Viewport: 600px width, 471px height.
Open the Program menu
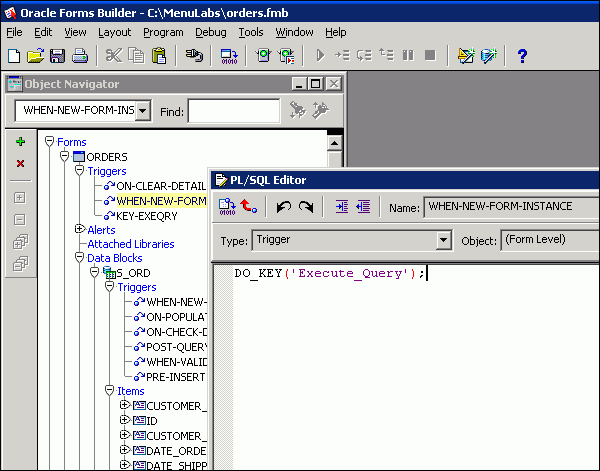[163, 33]
